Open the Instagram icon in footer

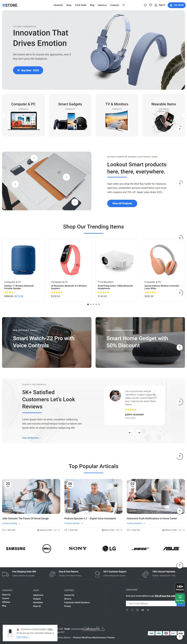(x=137, y=610)
